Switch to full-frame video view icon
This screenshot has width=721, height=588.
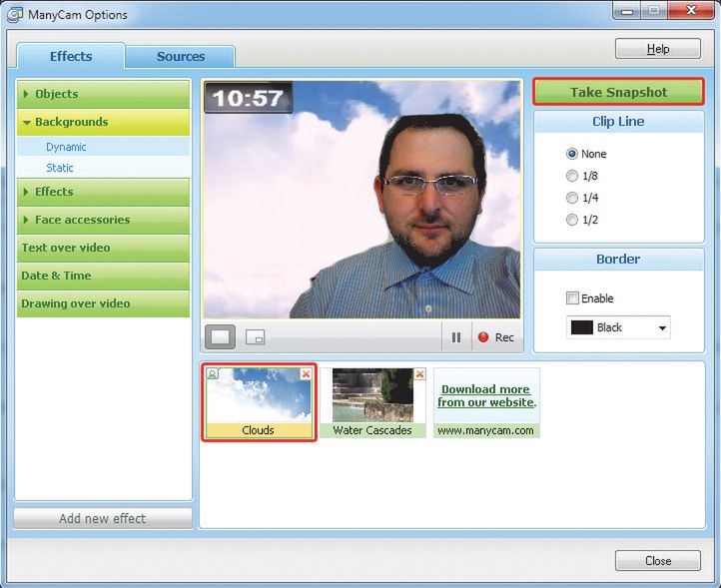click(x=221, y=337)
